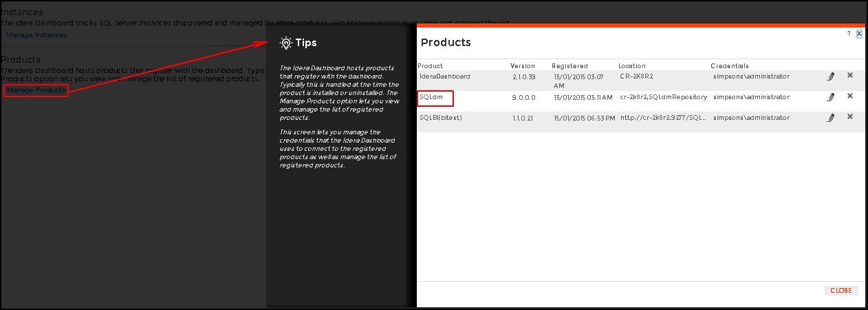
Task: Click the Tips lightbulb icon
Action: pos(285,43)
